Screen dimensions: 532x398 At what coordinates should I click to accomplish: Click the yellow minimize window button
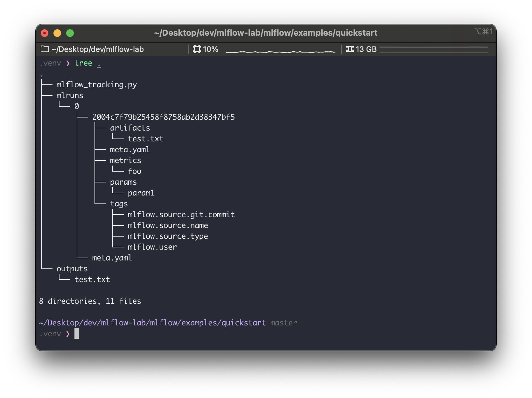(57, 33)
